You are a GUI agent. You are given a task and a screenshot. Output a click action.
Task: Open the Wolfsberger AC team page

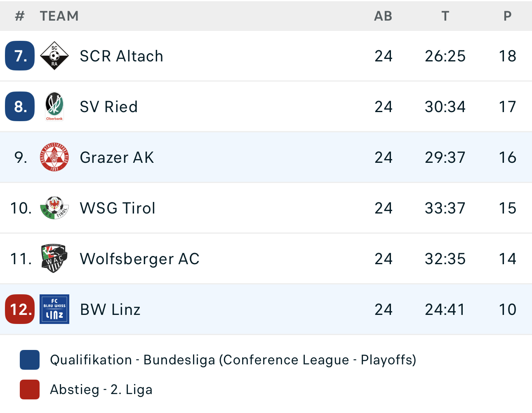[139, 259]
